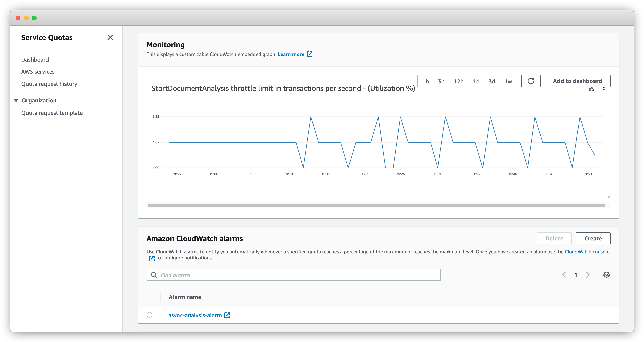Viewport: 644px width, 342px height.
Task: Click external link icon next to Learn more
Action: coord(310,54)
